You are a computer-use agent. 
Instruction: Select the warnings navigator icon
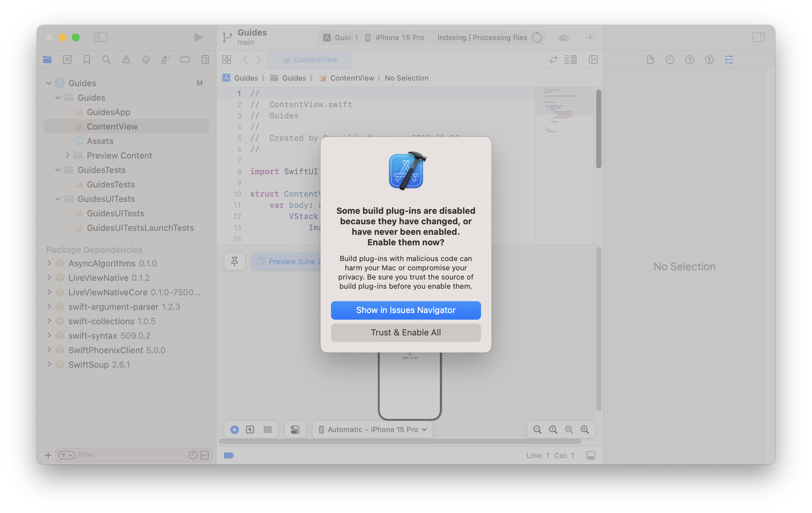[126, 59]
